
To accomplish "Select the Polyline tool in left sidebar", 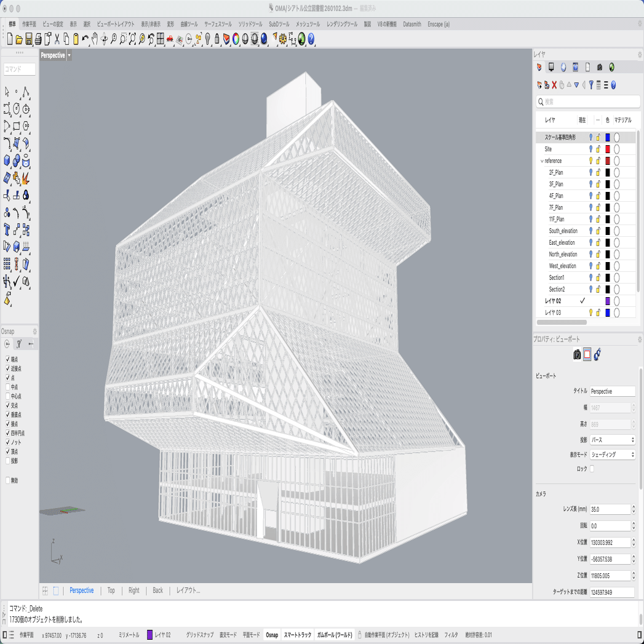I will [x=25, y=92].
